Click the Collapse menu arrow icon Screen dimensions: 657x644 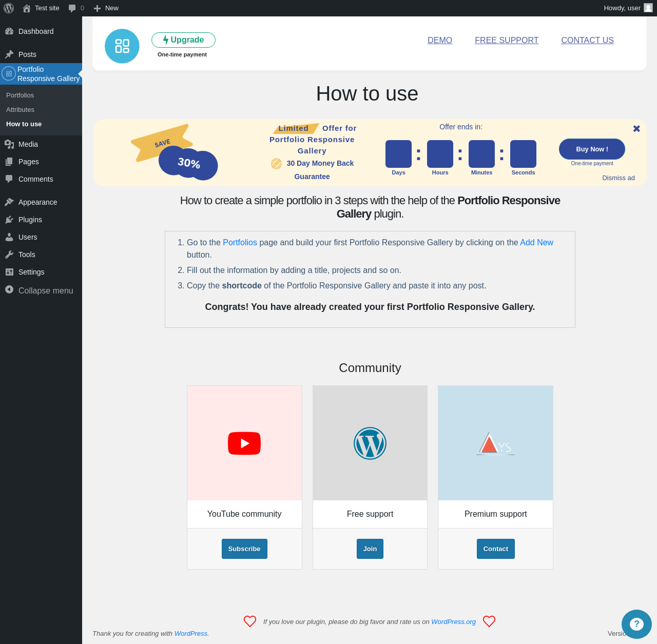tap(9, 289)
